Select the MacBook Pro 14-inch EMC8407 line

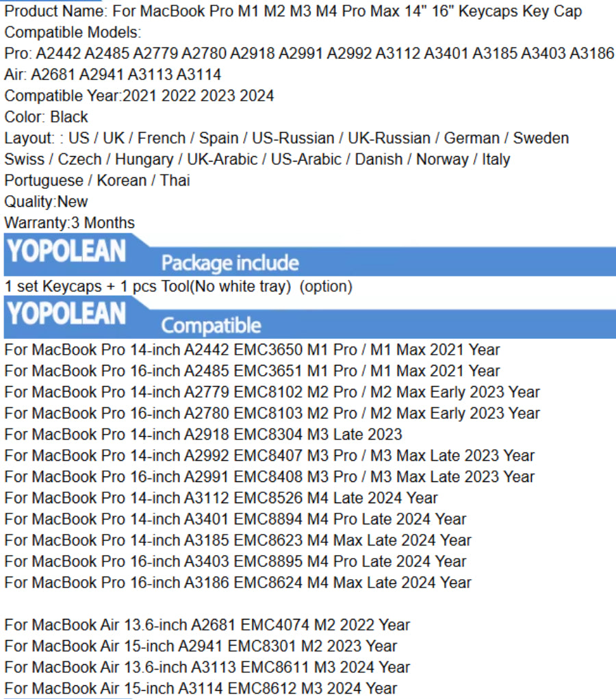tap(269, 455)
